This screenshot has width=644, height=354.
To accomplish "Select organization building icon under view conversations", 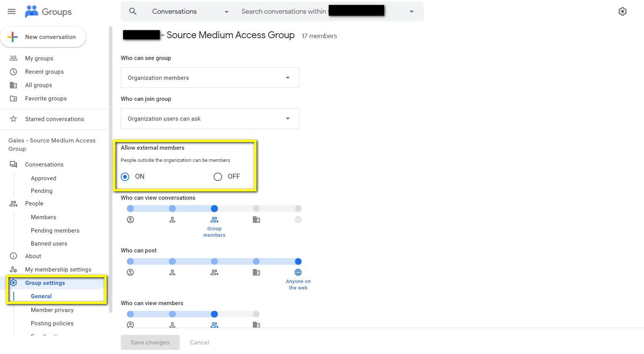I will [256, 220].
